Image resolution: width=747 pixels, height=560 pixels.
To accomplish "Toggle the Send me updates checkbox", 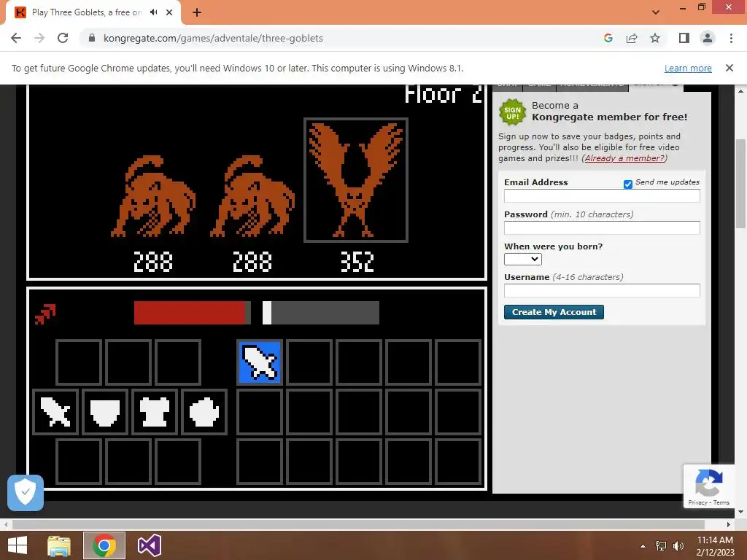I will (628, 184).
